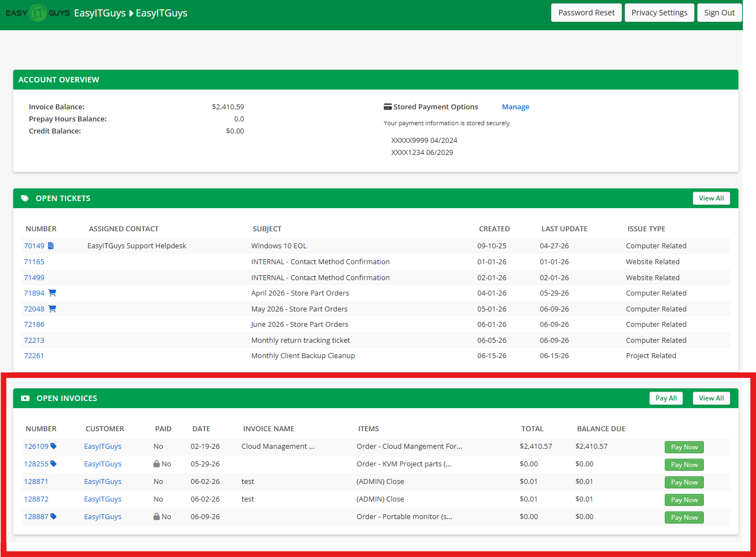756x557 pixels.
Task: Click EasyITGuys customer link for invoice 128871
Action: tap(103, 481)
